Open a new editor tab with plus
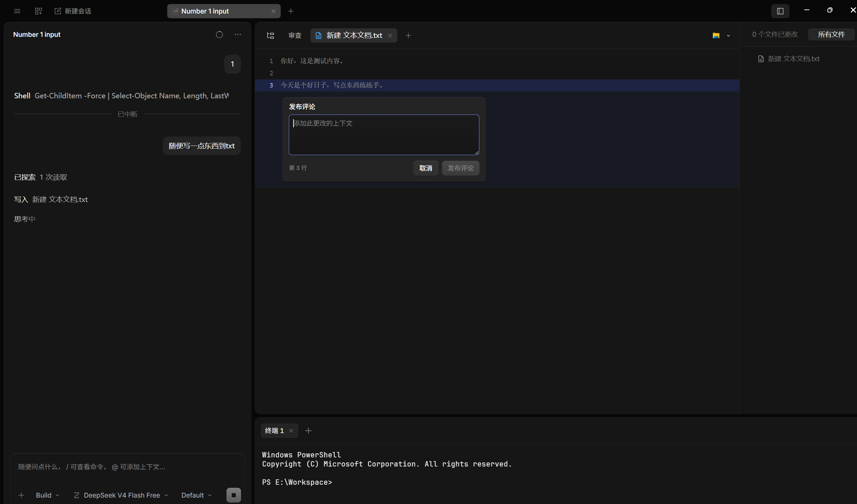The width and height of the screenshot is (857, 504). click(408, 35)
